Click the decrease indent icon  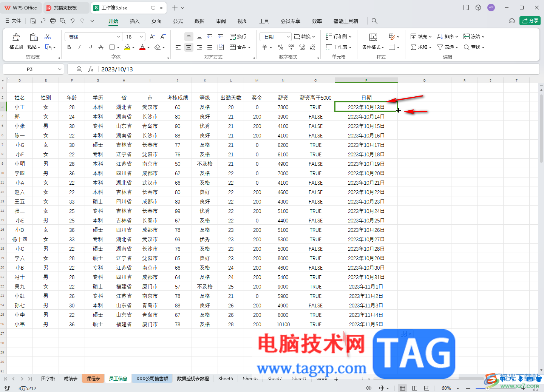coord(210,37)
